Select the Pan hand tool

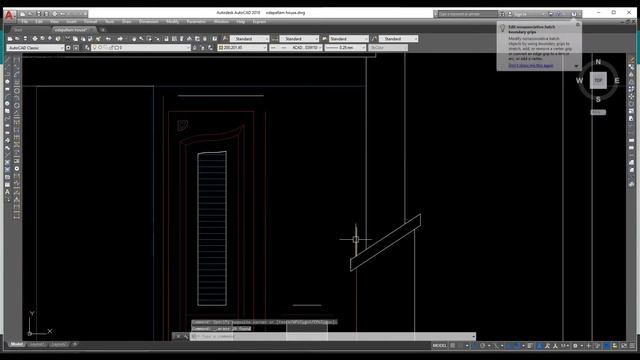click(134, 39)
